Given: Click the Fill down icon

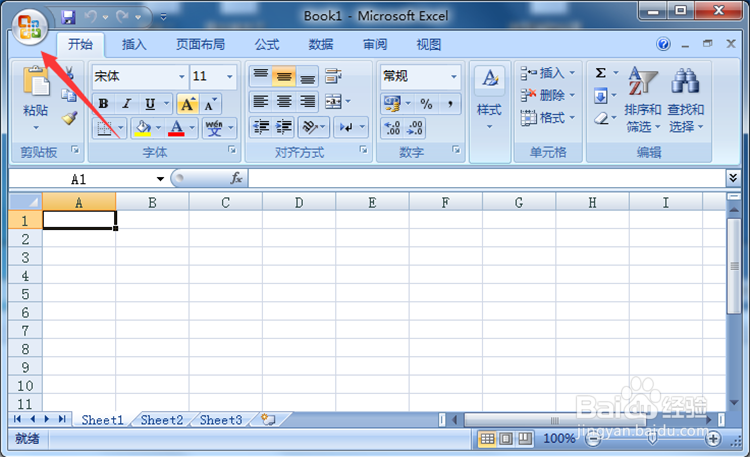Looking at the screenshot, I should point(601,96).
